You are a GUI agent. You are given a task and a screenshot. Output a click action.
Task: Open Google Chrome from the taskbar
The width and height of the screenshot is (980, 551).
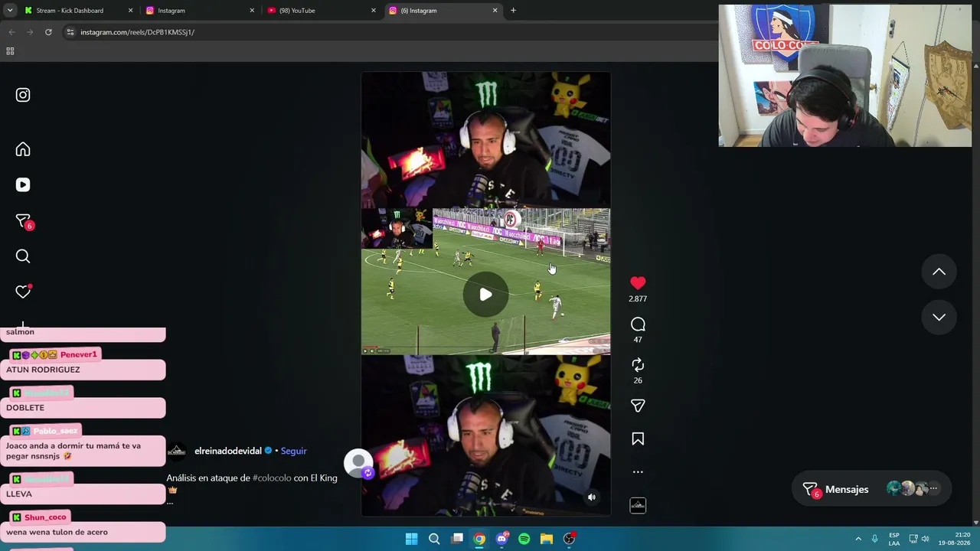479,539
